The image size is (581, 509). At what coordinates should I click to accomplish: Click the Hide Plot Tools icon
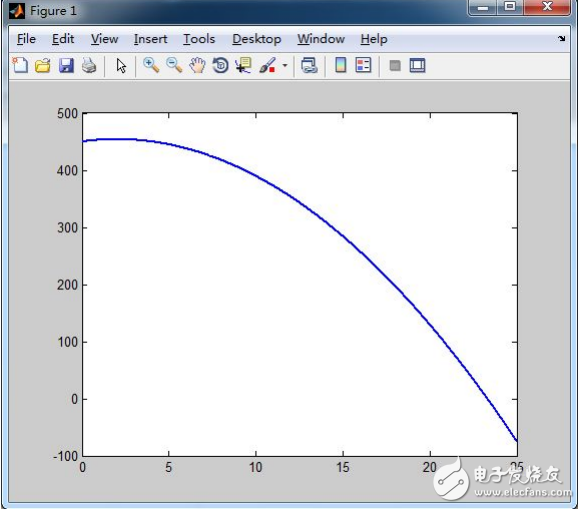tap(395, 66)
